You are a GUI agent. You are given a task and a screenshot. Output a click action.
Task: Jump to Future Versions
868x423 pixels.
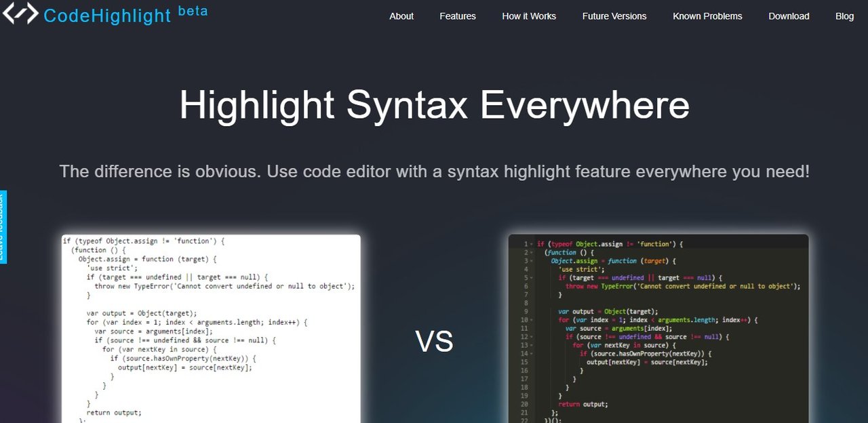click(614, 16)
